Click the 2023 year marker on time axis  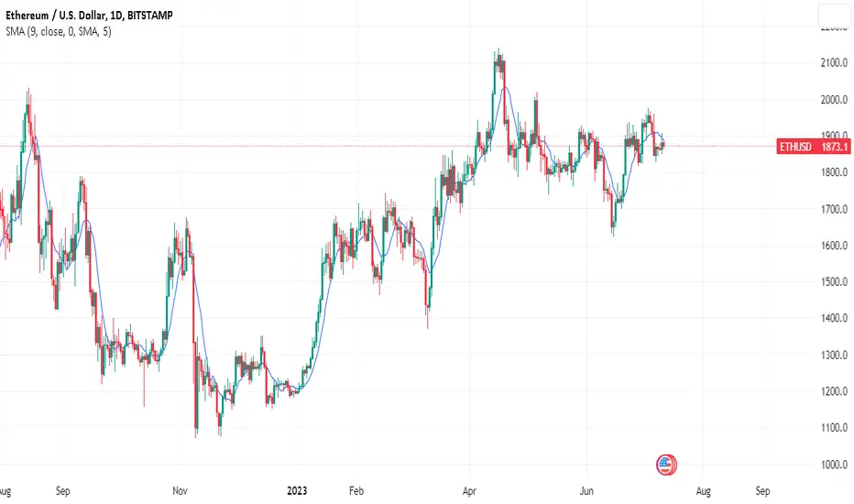pyautogui.click(x=297, y=490)
